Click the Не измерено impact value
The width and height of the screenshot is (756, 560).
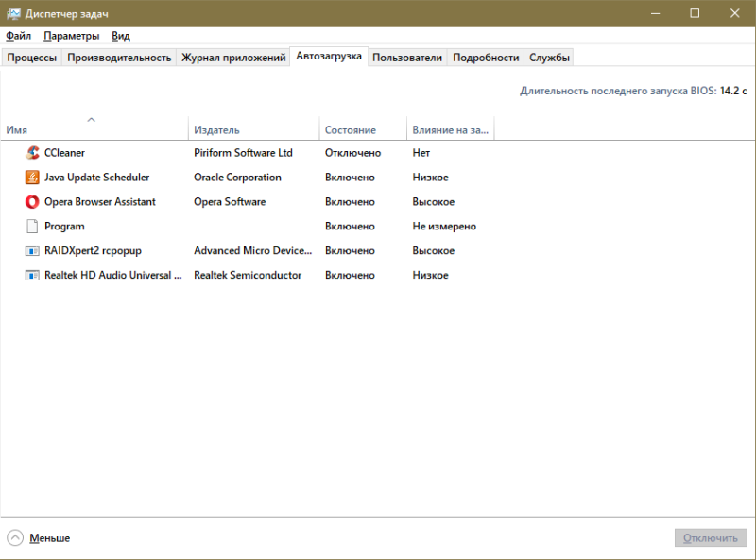pyautogui.click(x=444, y=227)
